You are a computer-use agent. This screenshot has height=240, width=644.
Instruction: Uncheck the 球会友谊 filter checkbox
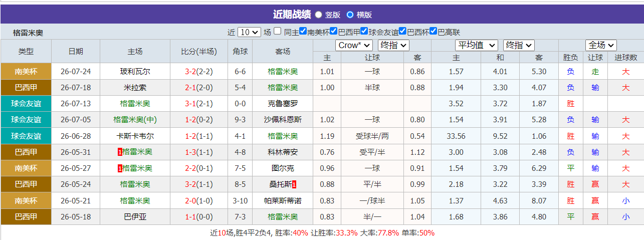tap(364, 31)
